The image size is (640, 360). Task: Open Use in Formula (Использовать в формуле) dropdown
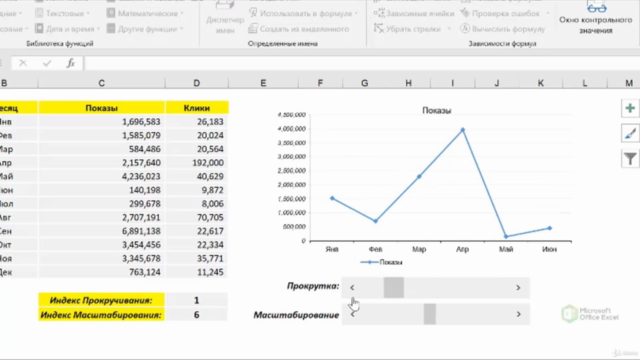coord(303,13)
